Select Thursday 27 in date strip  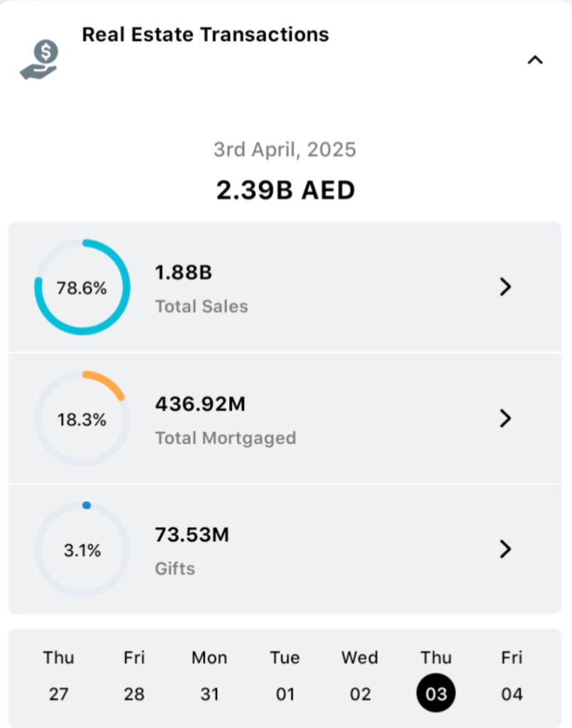point(58,675)
